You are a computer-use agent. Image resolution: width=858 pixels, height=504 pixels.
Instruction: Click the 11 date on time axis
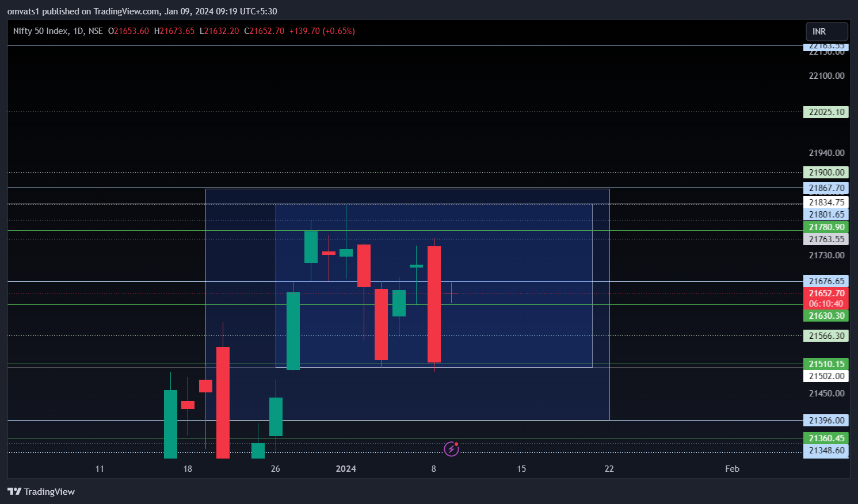[x=100, y=469]
